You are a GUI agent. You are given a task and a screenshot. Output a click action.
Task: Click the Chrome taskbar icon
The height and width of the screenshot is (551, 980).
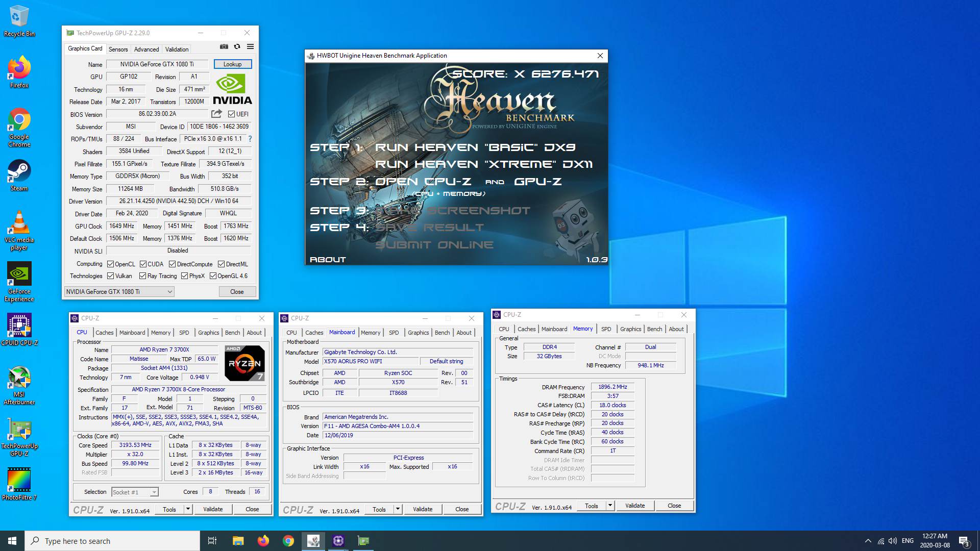[288, 541]
